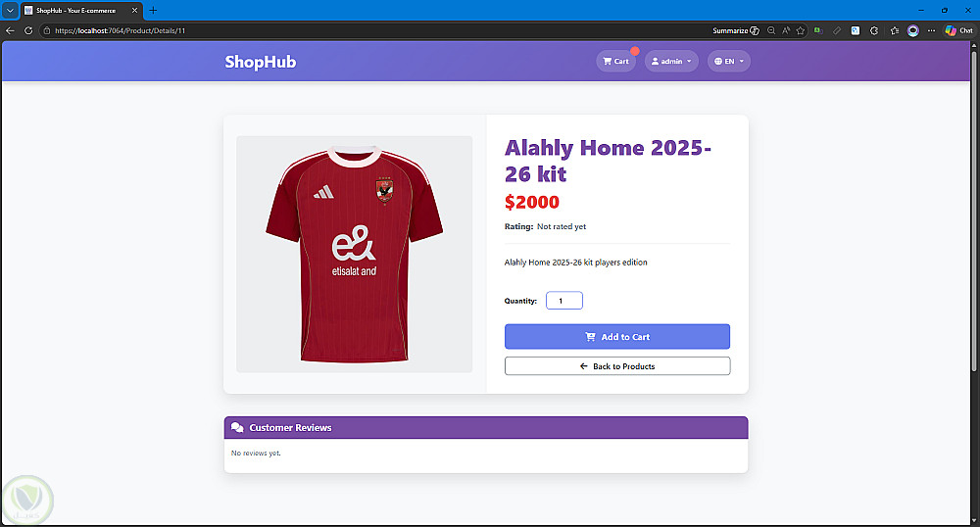Click the Summarize button in address bar
The width and height of the screenshot is (980, 527).
point(736,30)
